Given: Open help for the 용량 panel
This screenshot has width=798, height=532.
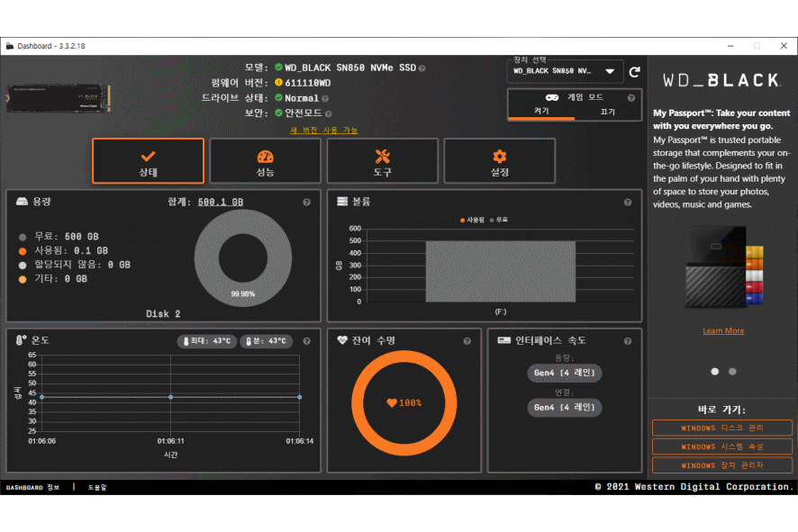Looking at the screenshot, I should point(306,202).
